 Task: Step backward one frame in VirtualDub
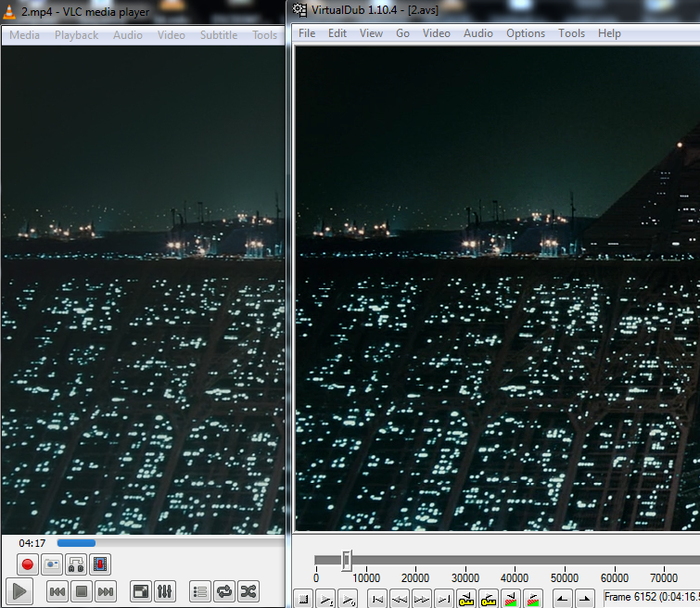399,599
